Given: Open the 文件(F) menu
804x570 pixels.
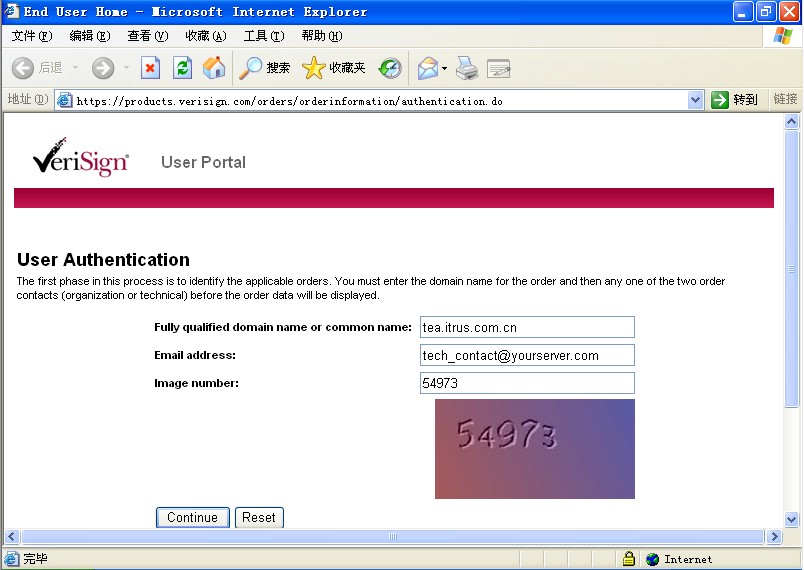Looking at the screenshot, I should pos(32,36).
